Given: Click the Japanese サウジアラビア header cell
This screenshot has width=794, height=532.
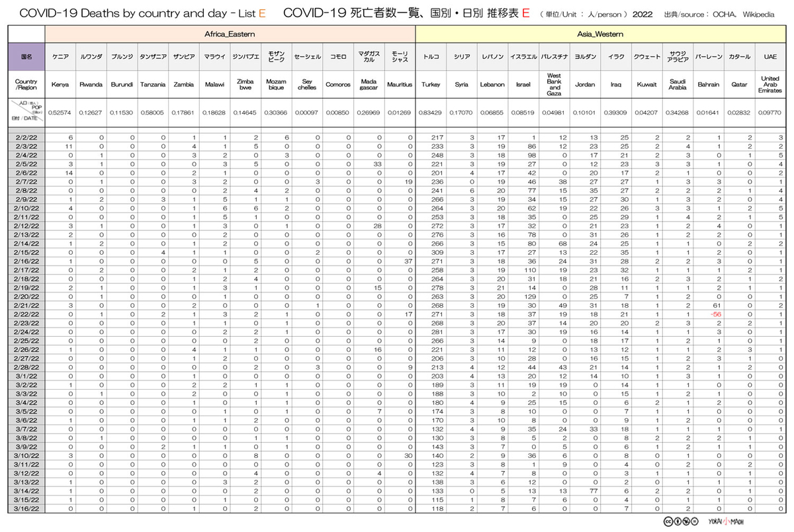Looking at the screenshot, I should [678, 58].
